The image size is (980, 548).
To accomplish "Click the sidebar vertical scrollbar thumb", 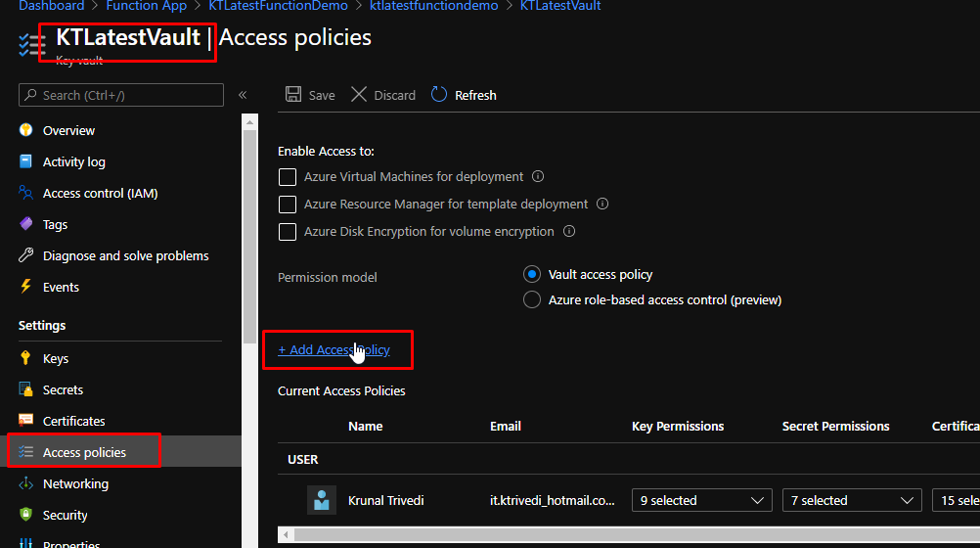I will coord(250,237).
